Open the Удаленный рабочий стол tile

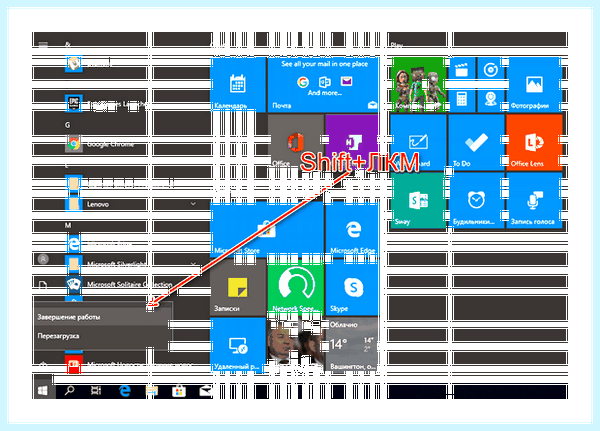click(238, 344)
